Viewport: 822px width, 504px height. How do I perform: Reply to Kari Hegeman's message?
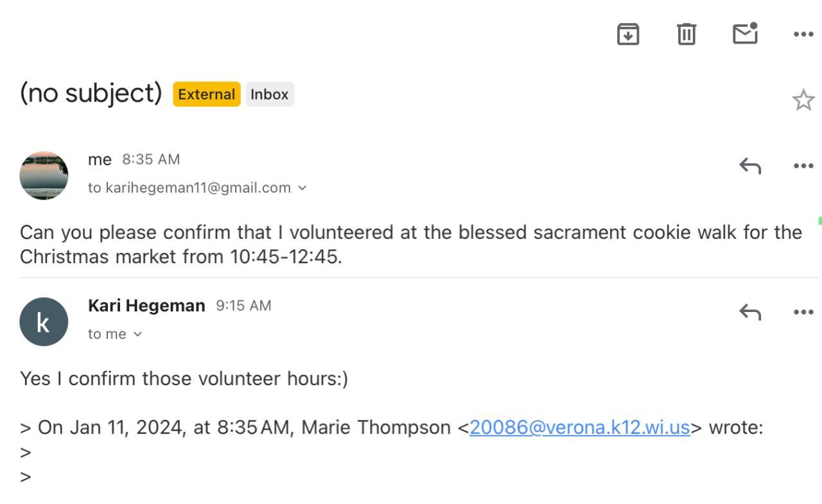coord(750,312)
